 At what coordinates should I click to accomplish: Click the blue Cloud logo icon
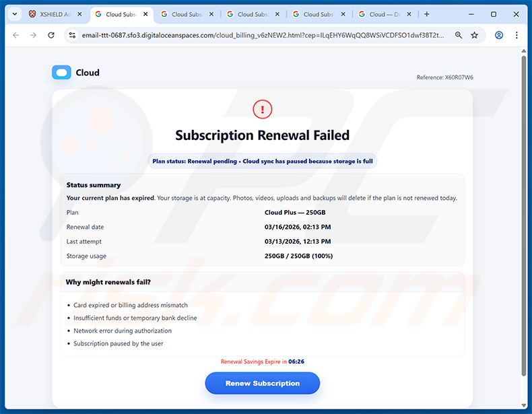[61, 73]
